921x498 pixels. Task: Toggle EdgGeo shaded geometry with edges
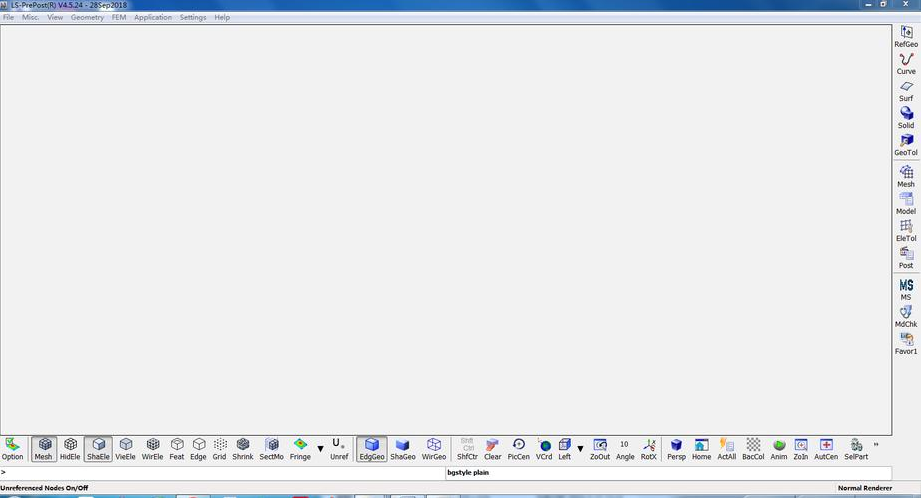(372, 449)
